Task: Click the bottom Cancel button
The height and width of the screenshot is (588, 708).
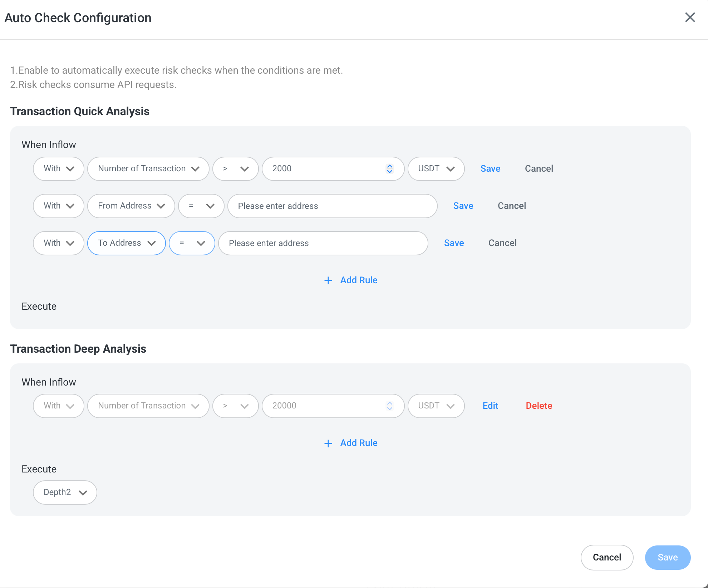Action: (x=607, y=558)
